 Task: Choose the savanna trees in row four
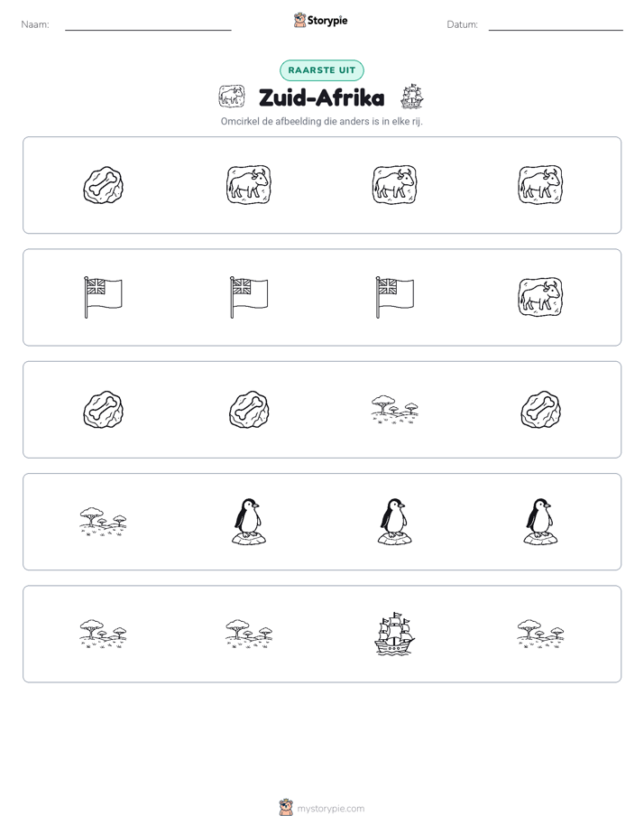tap(103, 522)
